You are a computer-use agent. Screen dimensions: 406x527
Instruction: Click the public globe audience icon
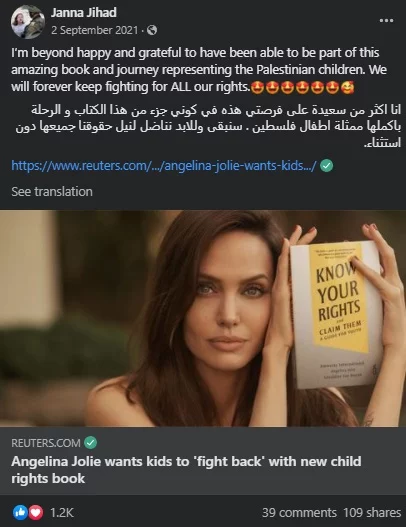(x=152, y=30)
